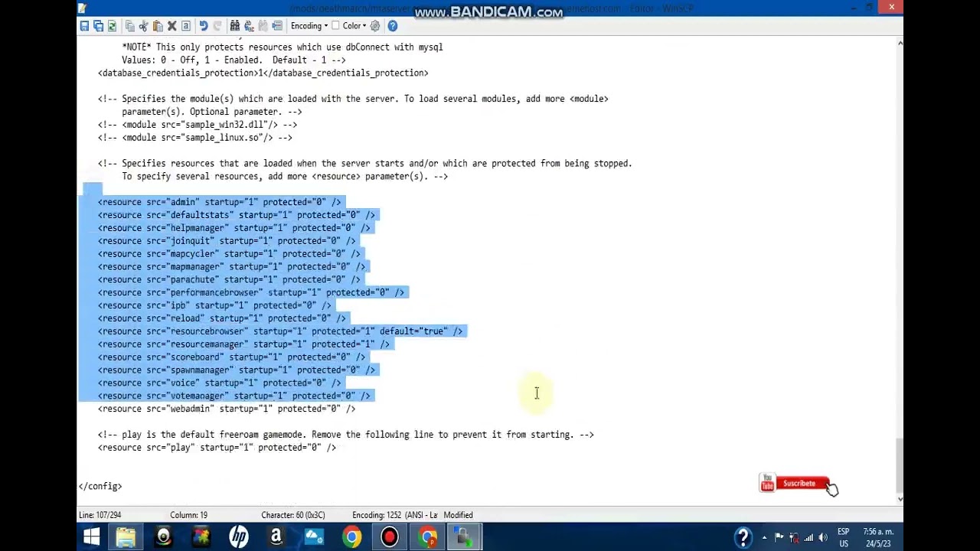The height and width of the screenshot is (551, 980).
Task: Switch to the WinSCP taskbar icon
Action: click(x=464, y=537)
